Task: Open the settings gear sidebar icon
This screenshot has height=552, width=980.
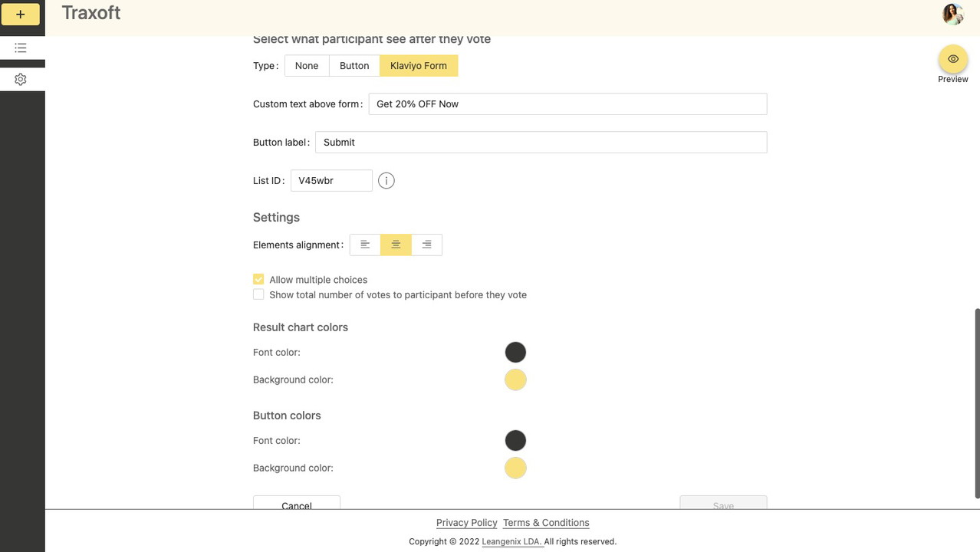Action: [21, 80]
